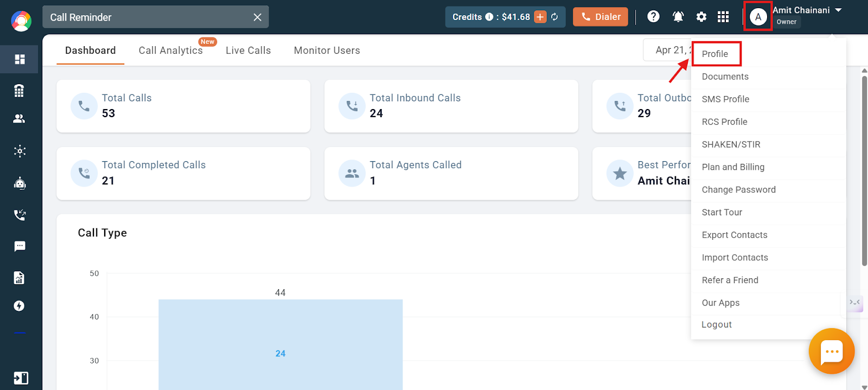868x390 pixels.
Task: Click the page vertical scrollbar
Action: (864, 171)
